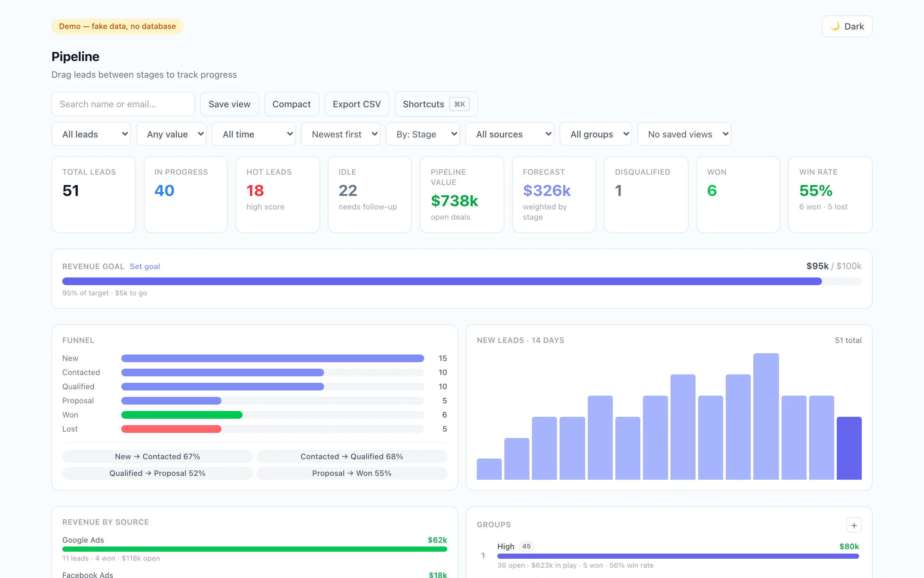Screen dimensions: 924x578
Task: Click the Pipeline Value $738k card
Action: point(462,195)
